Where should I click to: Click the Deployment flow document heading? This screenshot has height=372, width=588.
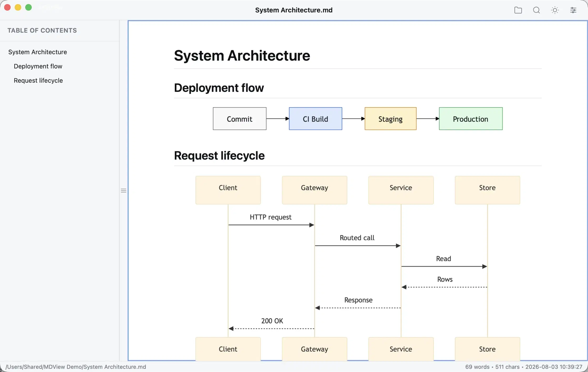[219, 88]
